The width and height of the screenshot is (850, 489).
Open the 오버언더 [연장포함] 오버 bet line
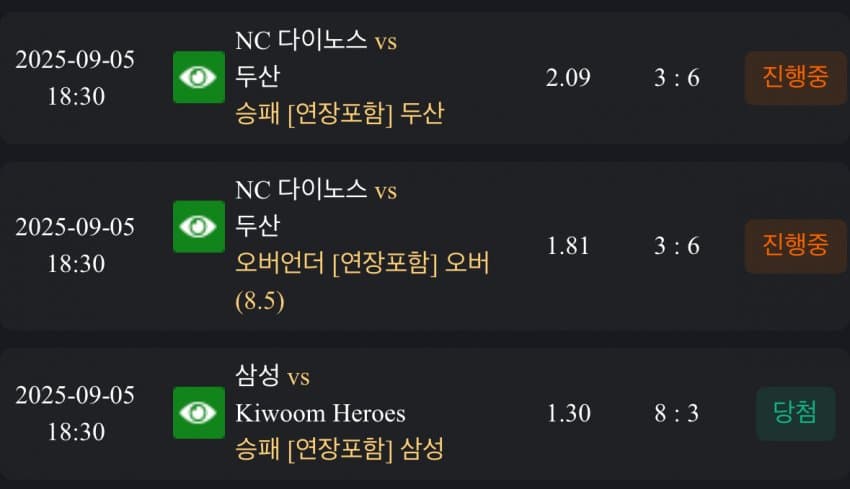pyautogui.click(x=362, y=263)
